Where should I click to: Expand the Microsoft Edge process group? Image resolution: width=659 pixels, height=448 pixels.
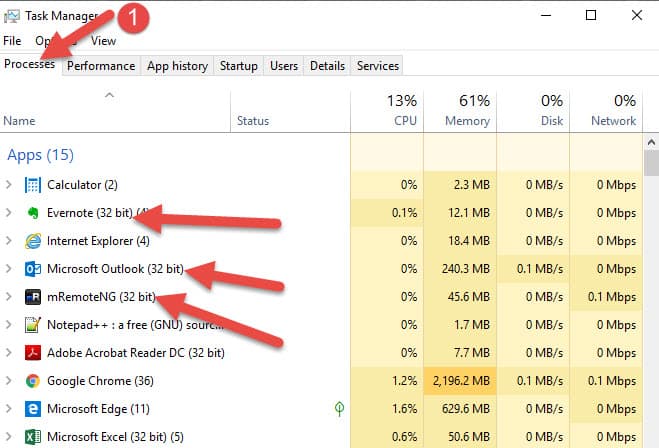tap(8, 408)
